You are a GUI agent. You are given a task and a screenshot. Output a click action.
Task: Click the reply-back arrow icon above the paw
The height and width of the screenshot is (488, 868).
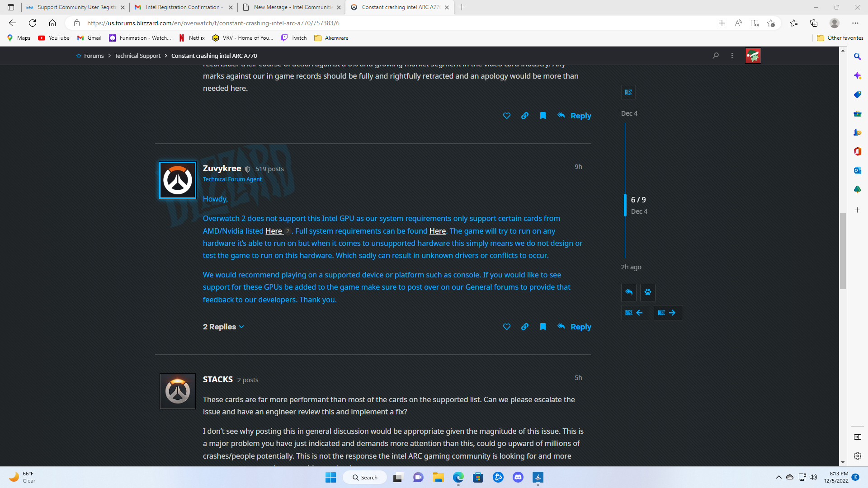(628, 292)
